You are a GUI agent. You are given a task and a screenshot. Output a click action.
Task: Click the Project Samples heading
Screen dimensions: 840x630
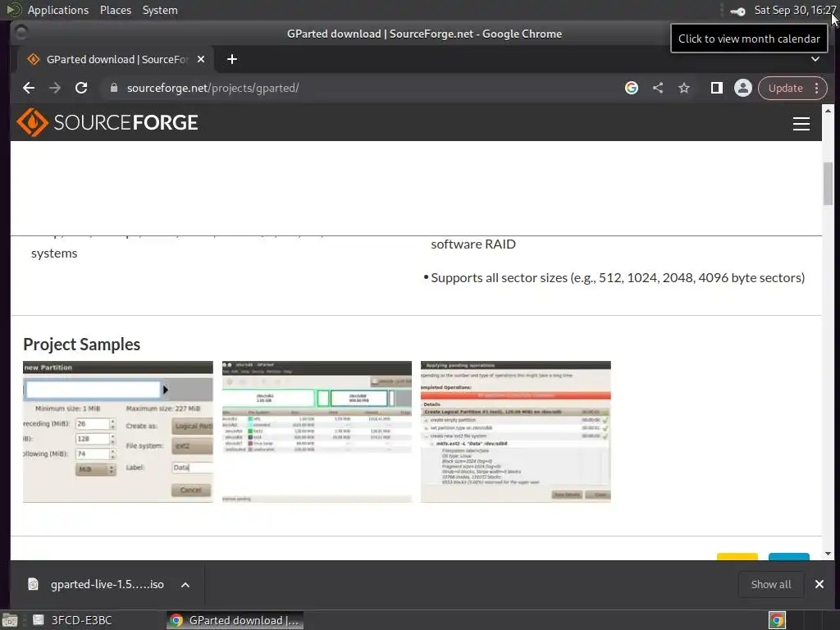coord(81,345)
